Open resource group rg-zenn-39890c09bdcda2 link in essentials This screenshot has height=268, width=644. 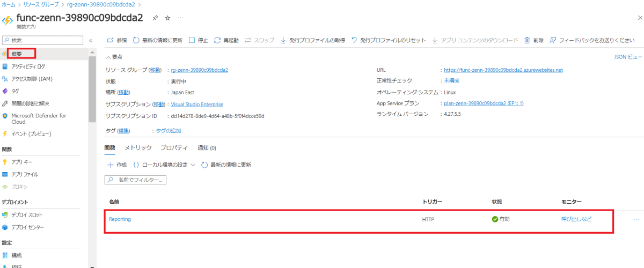pyautogui.click(x=200, y=70)
